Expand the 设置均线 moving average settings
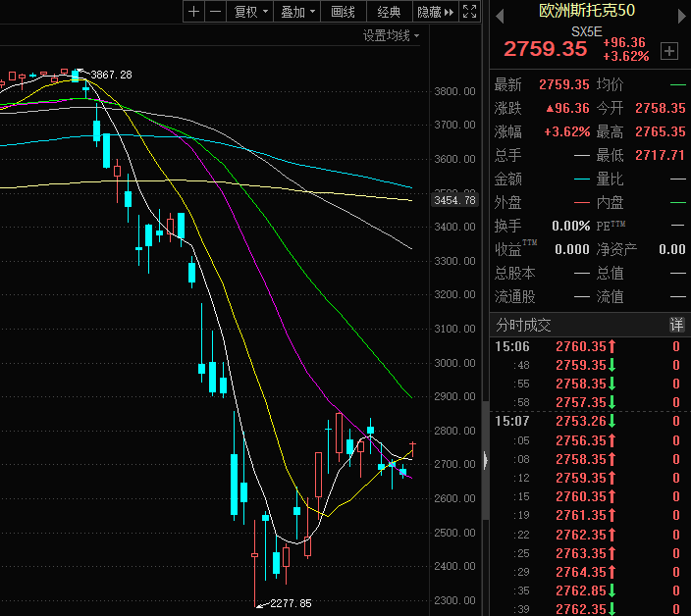 [x=391, y=35]
